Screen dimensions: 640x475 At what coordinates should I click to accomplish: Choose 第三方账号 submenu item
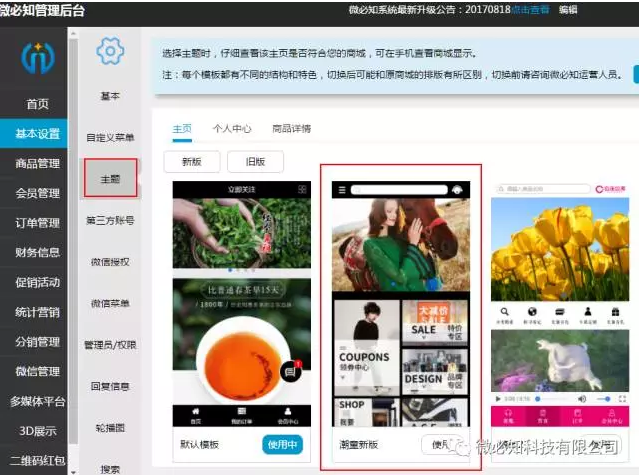click(x=110, y=220)
